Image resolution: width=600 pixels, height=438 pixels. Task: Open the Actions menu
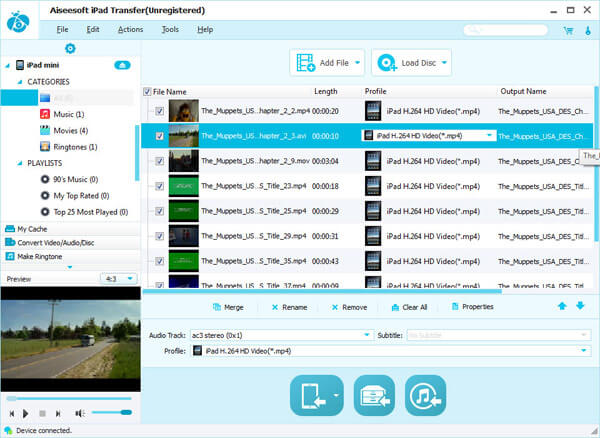(x=130, y=29)
